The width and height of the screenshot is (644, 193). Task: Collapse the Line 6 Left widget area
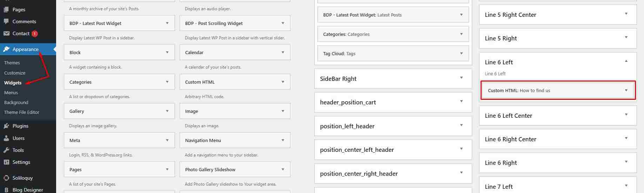[626, 61]
